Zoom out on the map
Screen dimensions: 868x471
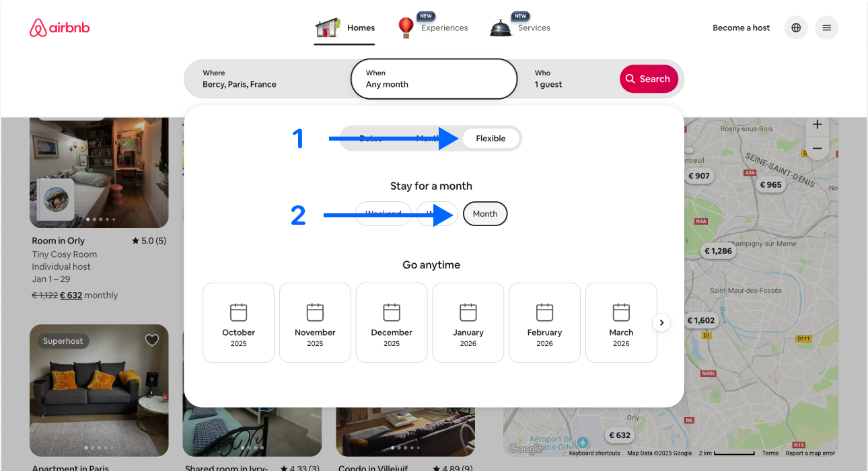click(817, 148)
